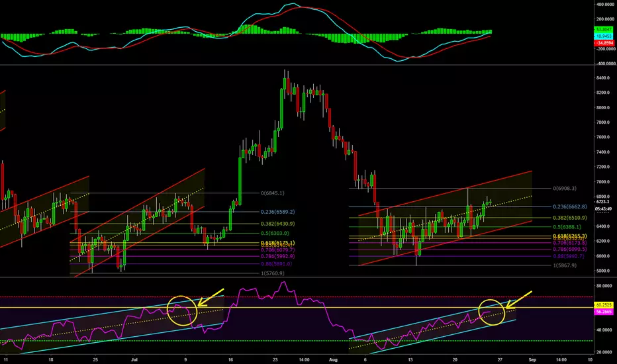
Task: Select the 6 label on the date axis
Action: click(365, 359)
